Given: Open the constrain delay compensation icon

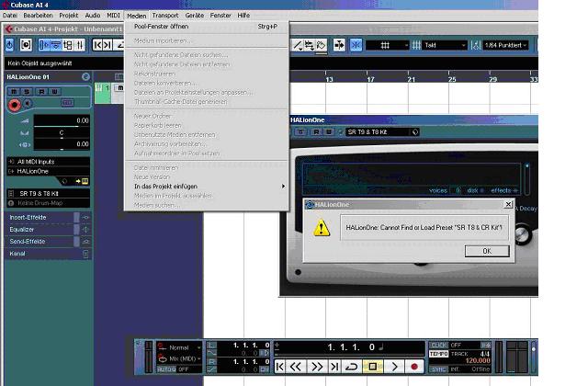Looking at the screenshot, I should pos(26,45).
